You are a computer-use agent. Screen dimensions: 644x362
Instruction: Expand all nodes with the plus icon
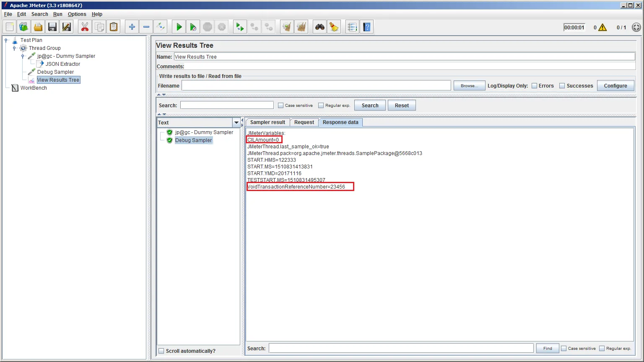132,27
